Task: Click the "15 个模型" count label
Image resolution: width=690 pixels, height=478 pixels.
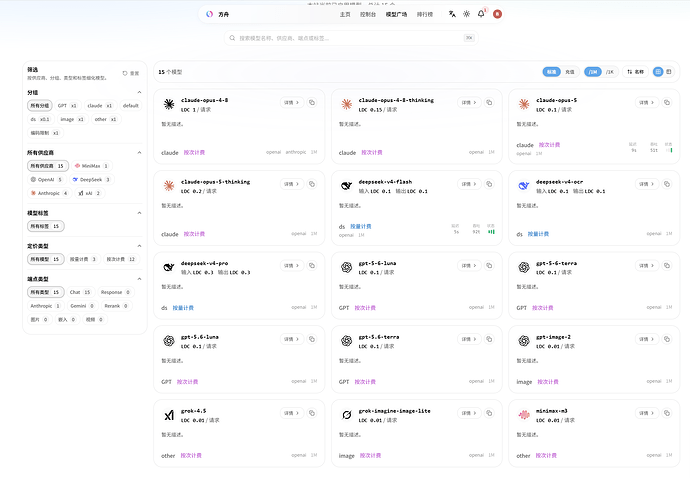Action: [170, 72]
